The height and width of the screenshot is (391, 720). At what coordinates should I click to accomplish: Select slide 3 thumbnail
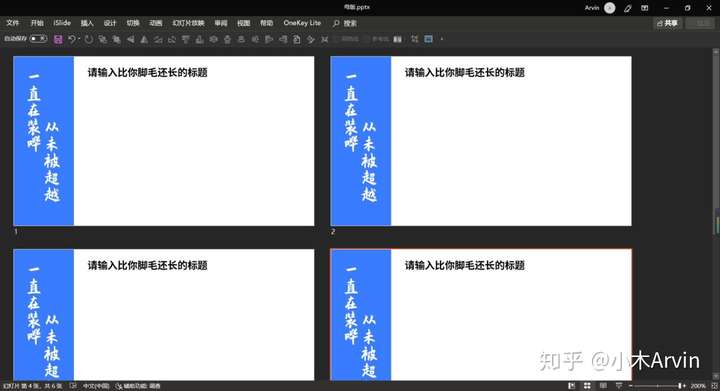click(164, 315)
